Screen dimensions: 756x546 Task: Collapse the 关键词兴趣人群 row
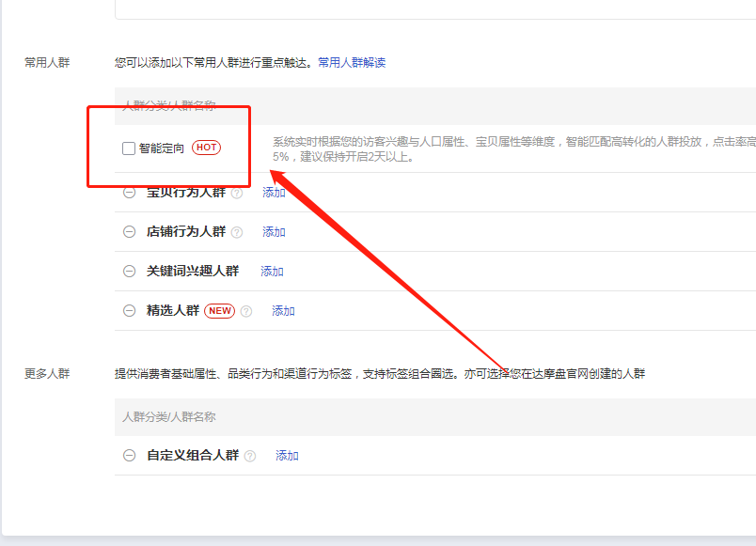coord(129,272)
